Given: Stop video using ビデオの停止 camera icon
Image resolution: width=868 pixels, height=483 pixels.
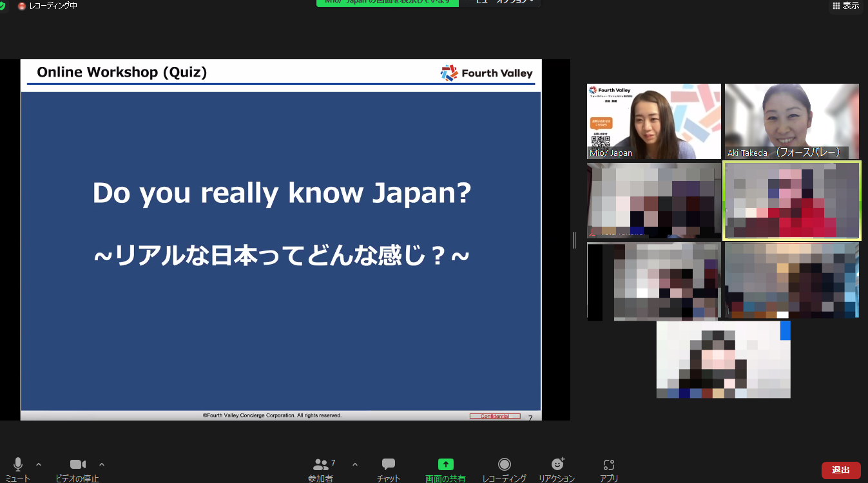Looking at the screenshot, I should point(78,464).
